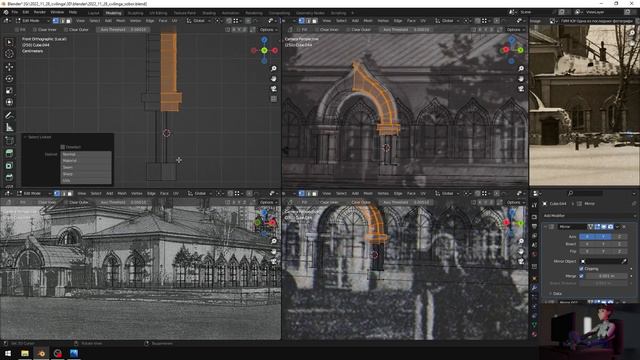
Task: Open Options dropdown in top-left viewport
Action: point(268,30)
